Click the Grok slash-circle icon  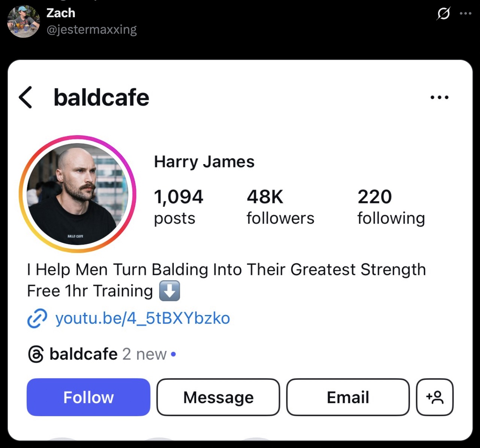tap(444, 14)
